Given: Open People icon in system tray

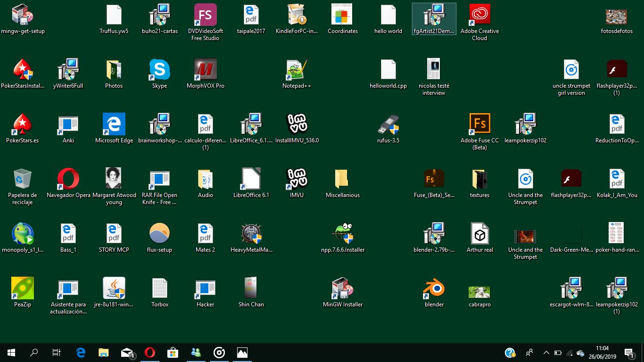Looking at the screenshot, I should point(529,353).
